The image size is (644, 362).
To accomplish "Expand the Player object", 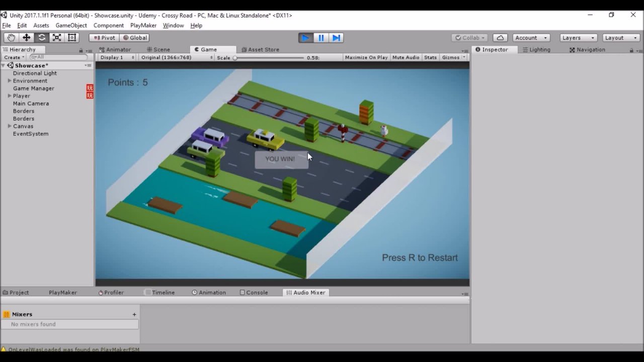I will 10,96.
